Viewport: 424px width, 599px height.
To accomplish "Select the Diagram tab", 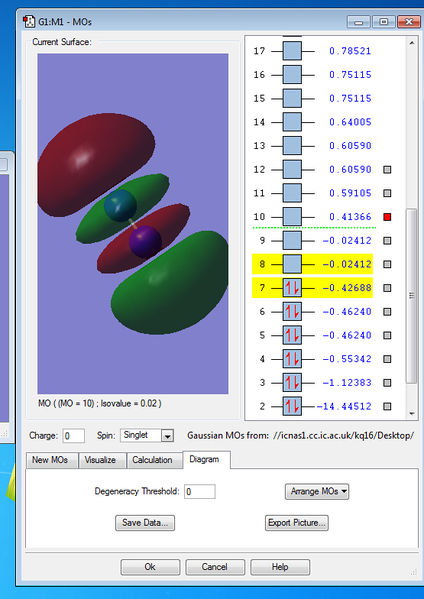I will 206,459.
